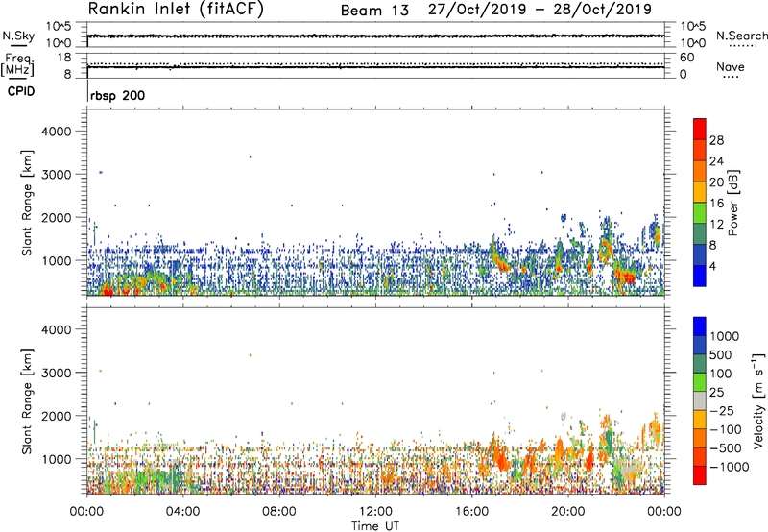Image resolution: width=768 pixels, height=532 pixels.
Task: Click the 'Velocity [m s-1]' colorbar label
Action: [x=758, y=400]
